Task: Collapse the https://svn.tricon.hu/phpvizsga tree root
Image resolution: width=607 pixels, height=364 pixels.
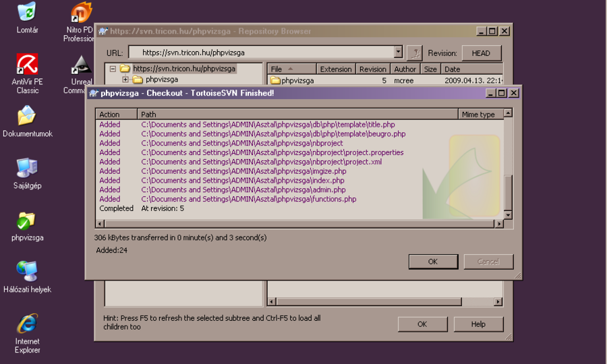Action: pyautogui.click(x=113, y=69)
